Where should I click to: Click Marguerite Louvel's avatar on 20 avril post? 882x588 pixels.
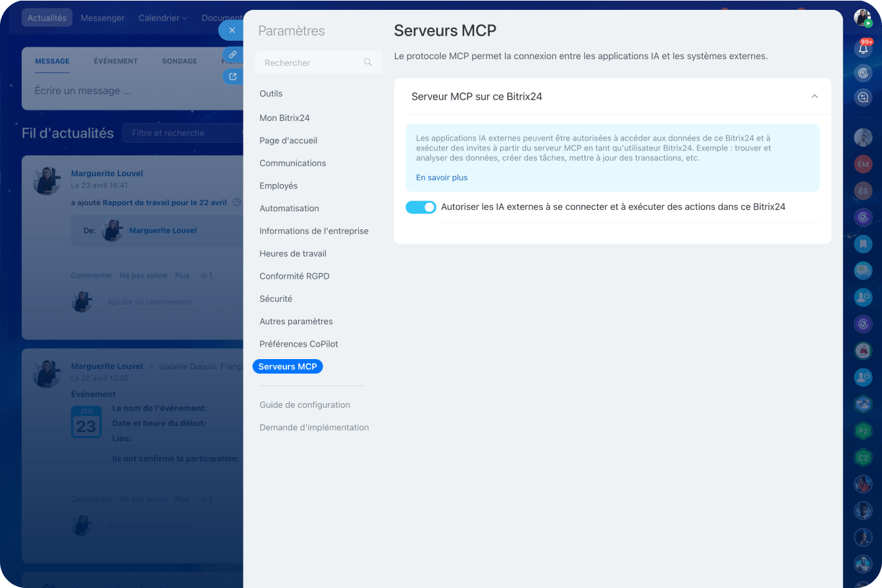click(x=47, y=374)
